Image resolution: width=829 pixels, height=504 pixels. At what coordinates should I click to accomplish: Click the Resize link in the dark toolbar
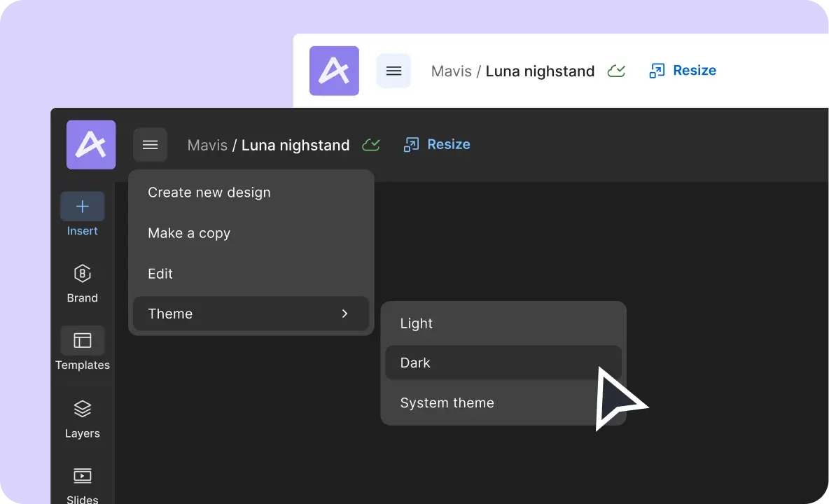[448, 144]
